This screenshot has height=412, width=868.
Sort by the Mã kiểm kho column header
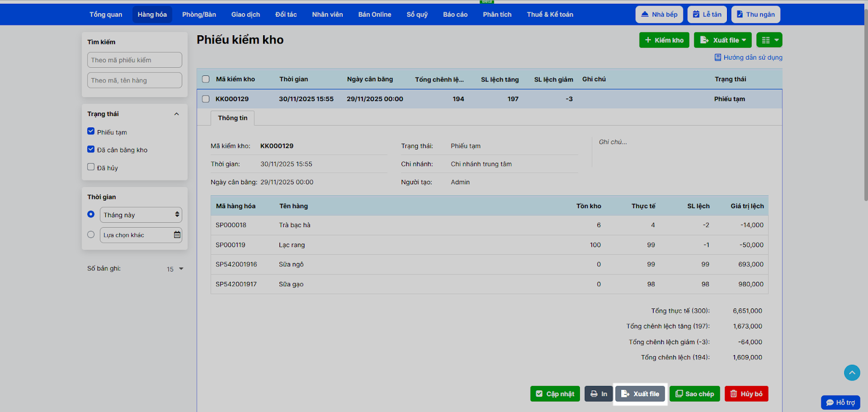tap(235, 79)
